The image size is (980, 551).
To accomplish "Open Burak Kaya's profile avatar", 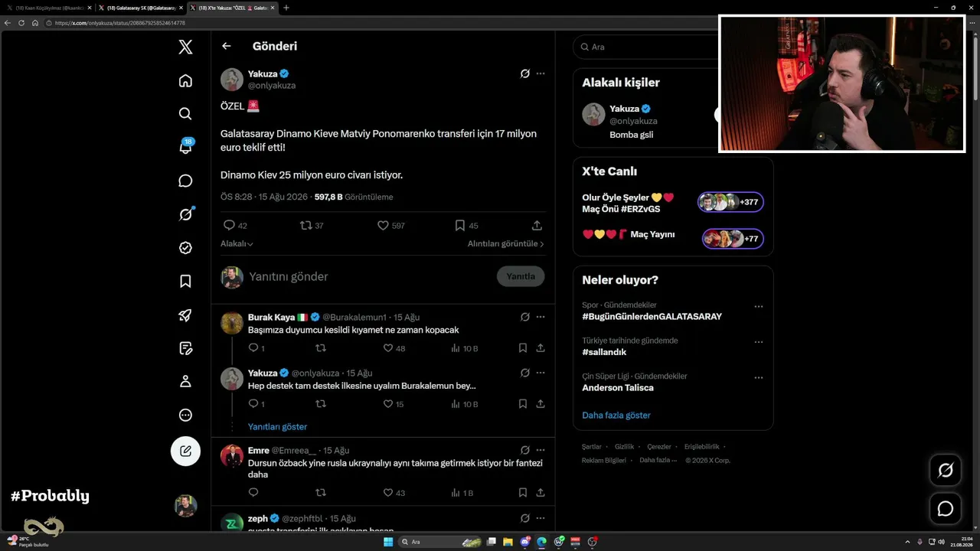I will (x=232, y=323).
